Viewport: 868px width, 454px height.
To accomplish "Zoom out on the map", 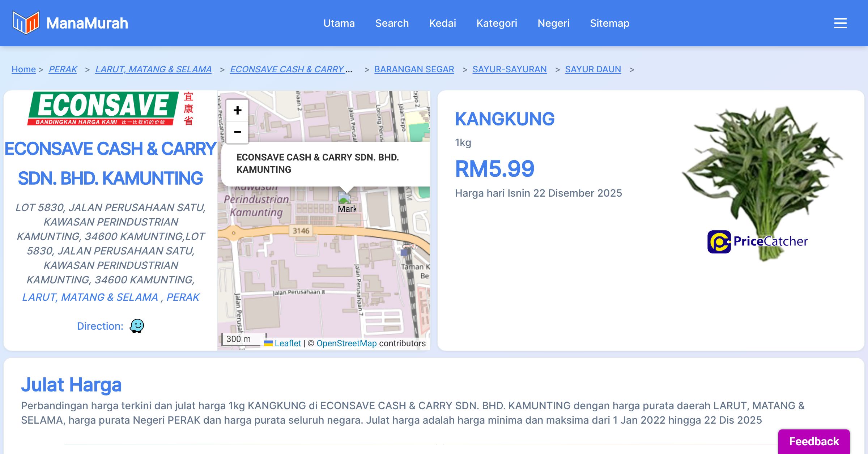I will pos(237,132).
